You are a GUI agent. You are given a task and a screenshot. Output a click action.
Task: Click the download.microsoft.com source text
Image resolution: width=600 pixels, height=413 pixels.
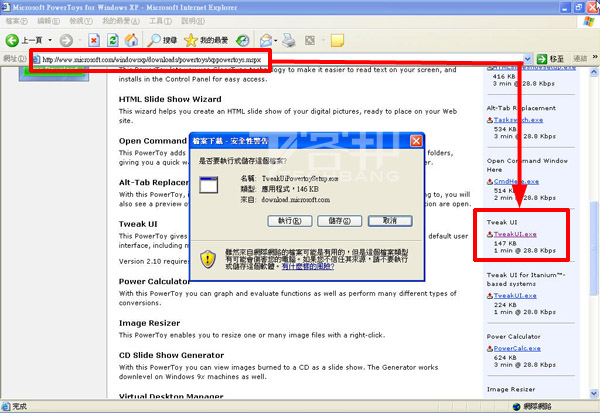(295, 200)
